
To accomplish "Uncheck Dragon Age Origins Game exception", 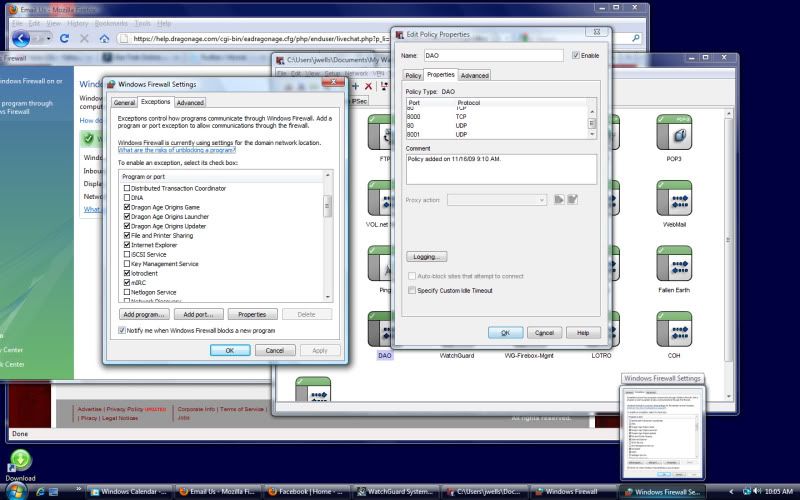I will tap(127, 207).
